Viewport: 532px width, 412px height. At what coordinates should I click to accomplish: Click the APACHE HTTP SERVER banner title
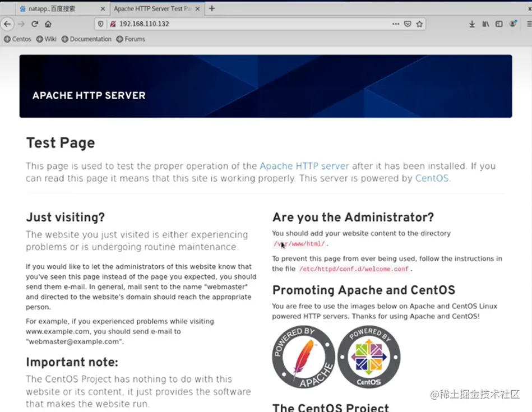point(89,95)
